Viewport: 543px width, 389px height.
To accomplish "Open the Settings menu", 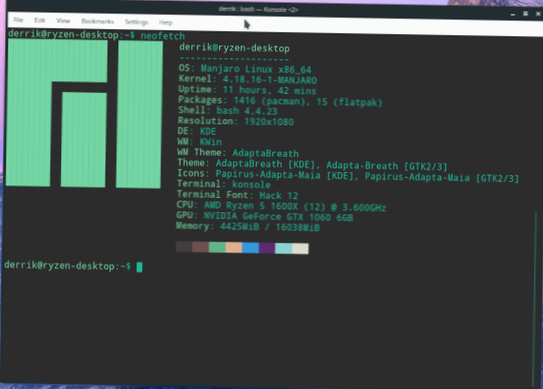I will tap(136, 22).
